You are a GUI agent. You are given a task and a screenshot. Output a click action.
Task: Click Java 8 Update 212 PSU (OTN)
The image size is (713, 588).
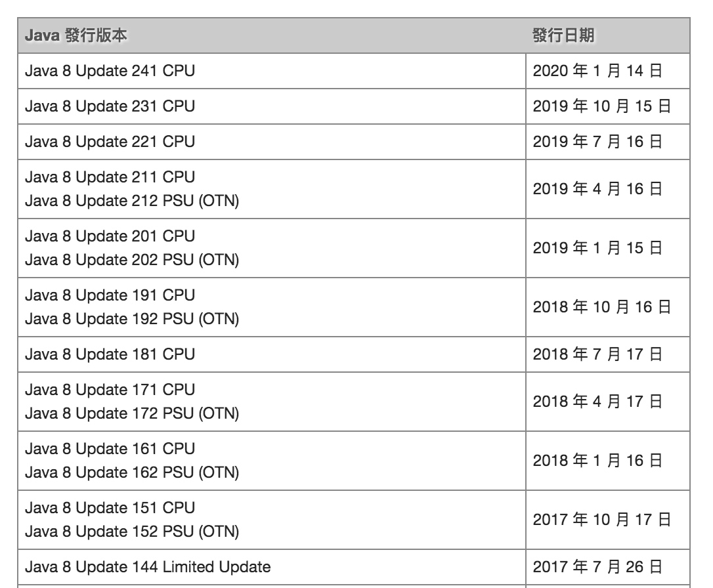pyautogui.click(x=132, y=201)
